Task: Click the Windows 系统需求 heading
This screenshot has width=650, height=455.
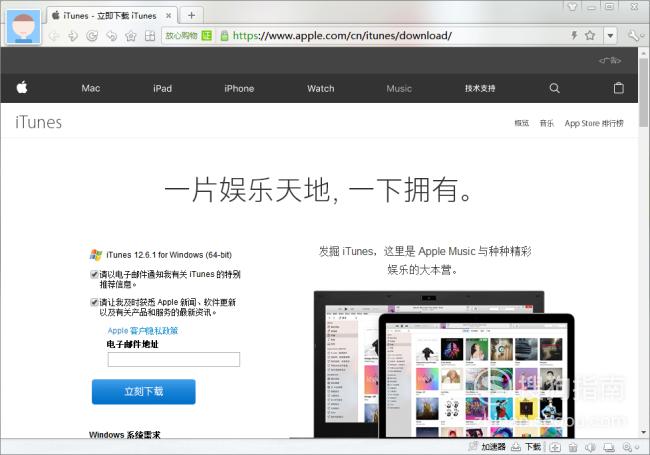Action: click(x=124, y=434)
